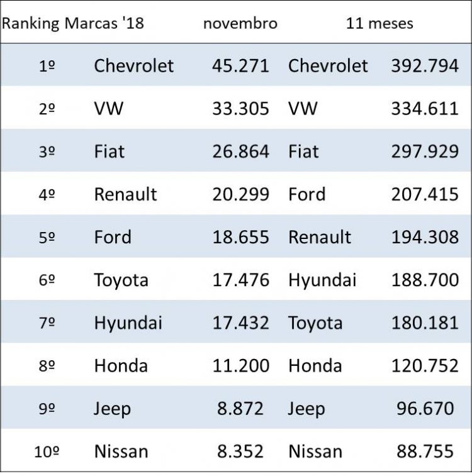
Task: Click the Renault 11-month total 194.308
Action: click(x=425, y=237)
